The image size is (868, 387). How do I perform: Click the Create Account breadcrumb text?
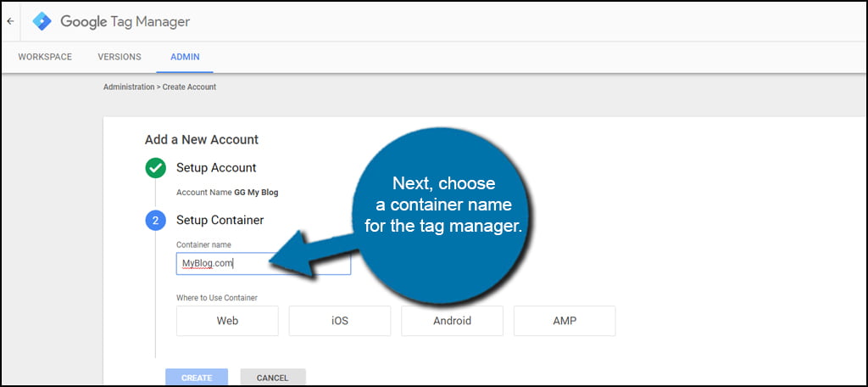point(189,87)
